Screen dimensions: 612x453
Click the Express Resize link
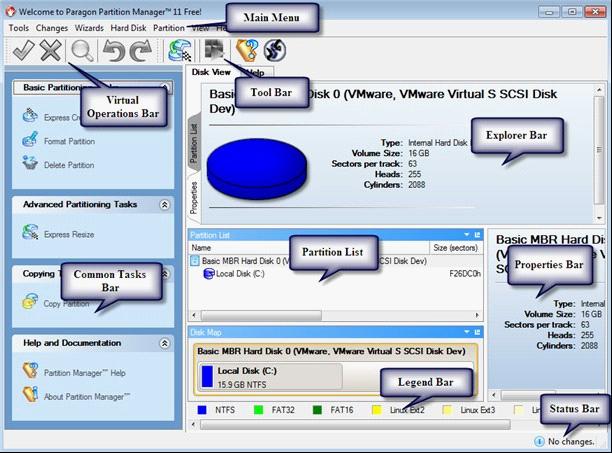tap(70, 233)
